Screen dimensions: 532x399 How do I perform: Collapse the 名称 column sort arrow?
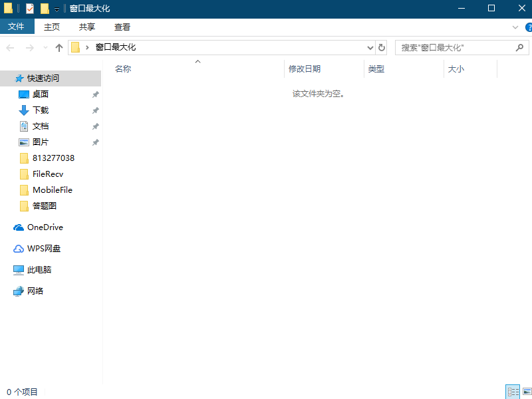[198, 61]
